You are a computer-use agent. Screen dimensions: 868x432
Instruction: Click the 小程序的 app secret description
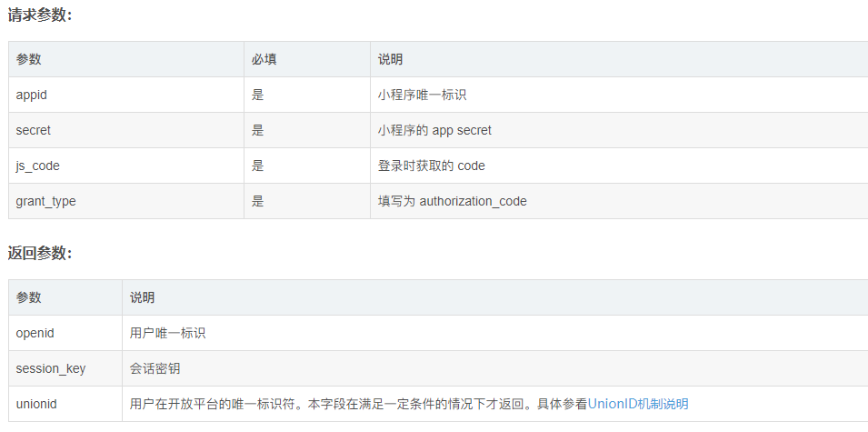pyautogui.click(x=434, y=130)
